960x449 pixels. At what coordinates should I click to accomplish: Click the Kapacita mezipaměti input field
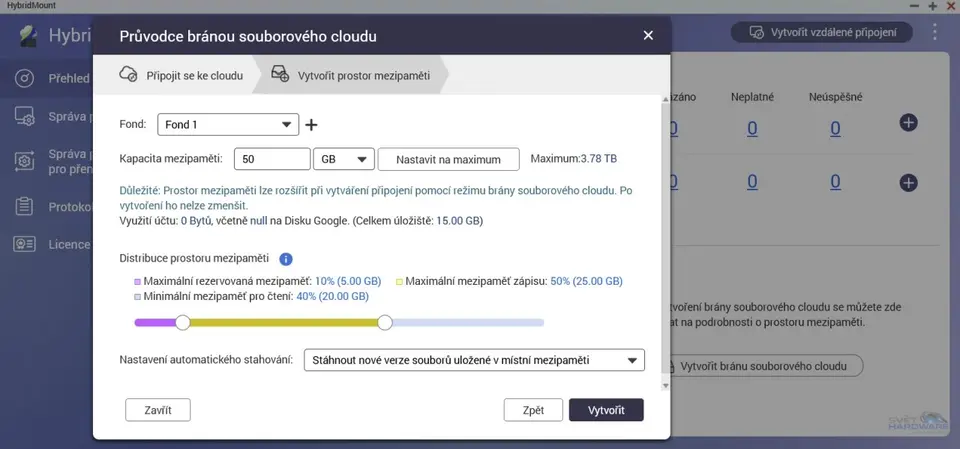272,159
